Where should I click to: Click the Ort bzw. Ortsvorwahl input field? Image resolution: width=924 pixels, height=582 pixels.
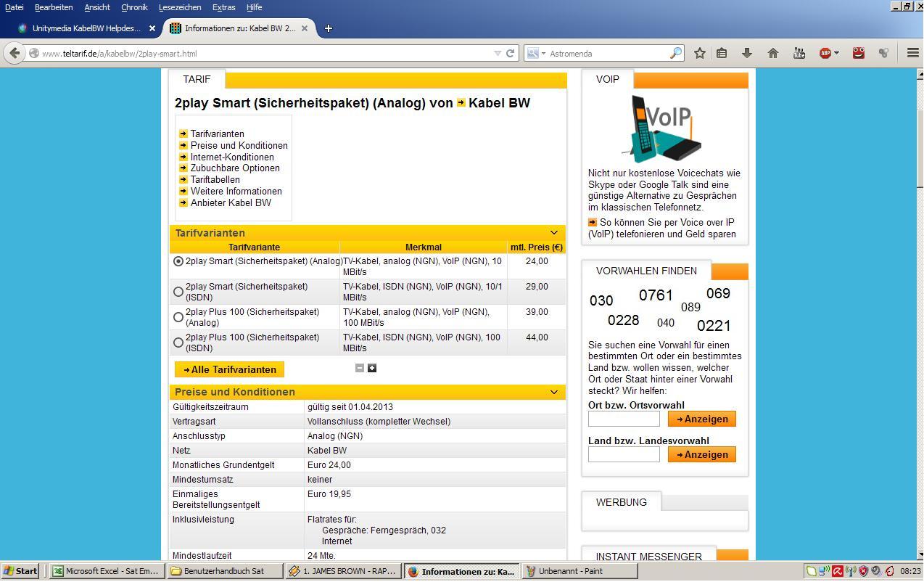point(624,419)
